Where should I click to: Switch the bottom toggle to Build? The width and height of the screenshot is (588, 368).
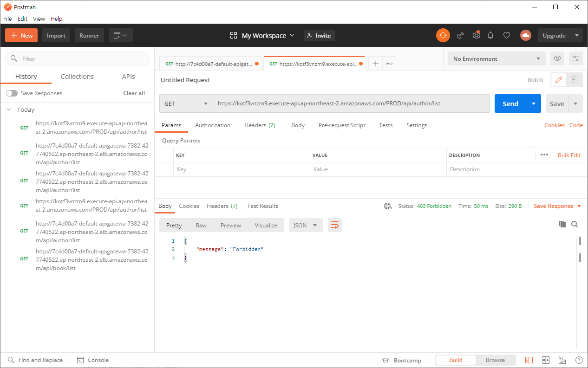pos(456,360)
